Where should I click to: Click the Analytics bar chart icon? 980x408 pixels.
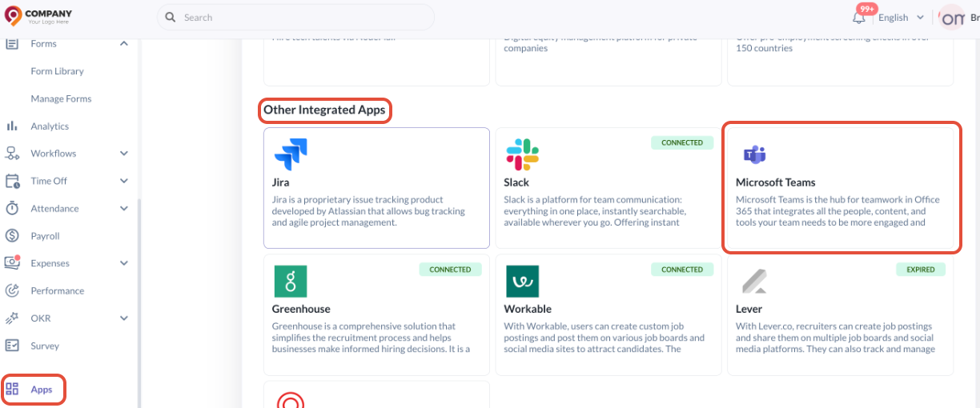[12, 126]
